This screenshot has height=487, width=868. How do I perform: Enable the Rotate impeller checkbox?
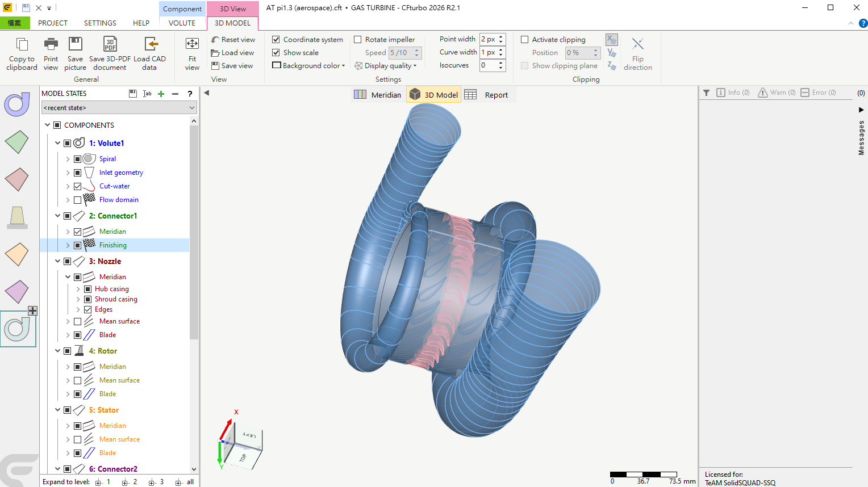(358, 39)
